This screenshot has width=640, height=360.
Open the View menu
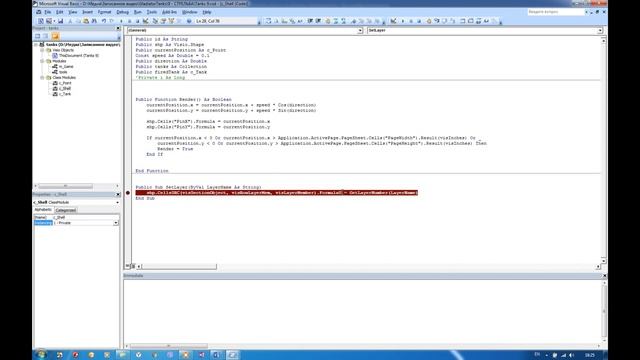(73, 12)
